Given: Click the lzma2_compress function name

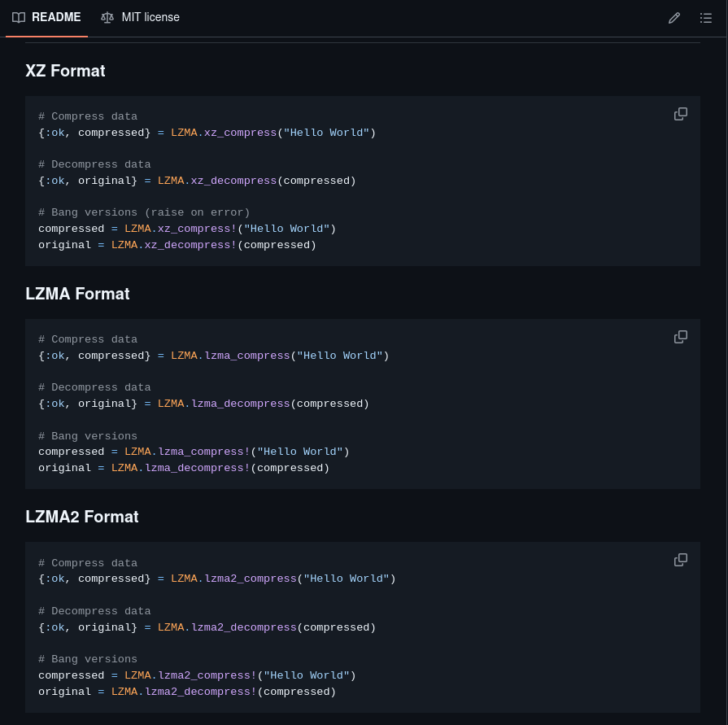Looking at the screenshot, I should click(250, 579).
